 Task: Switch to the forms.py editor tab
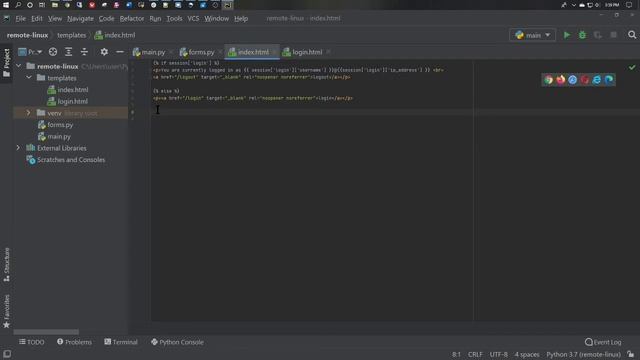(197, 52)
